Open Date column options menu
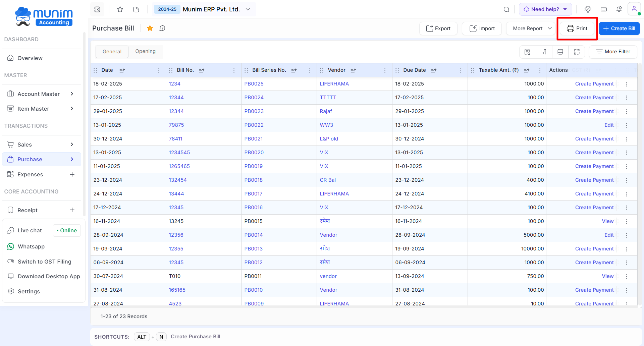The width and height of the screenshot is (644, 346). tap(158, 70)
